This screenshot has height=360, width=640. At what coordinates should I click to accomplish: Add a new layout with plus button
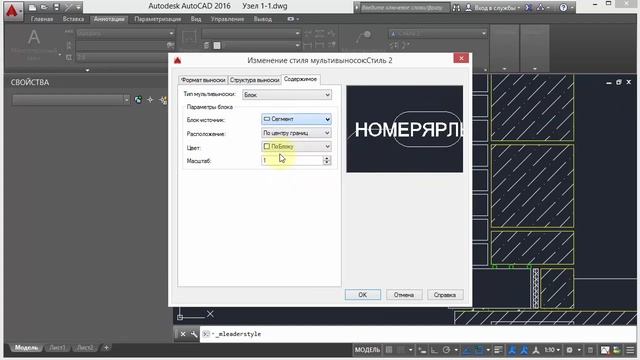pos(106,348)
